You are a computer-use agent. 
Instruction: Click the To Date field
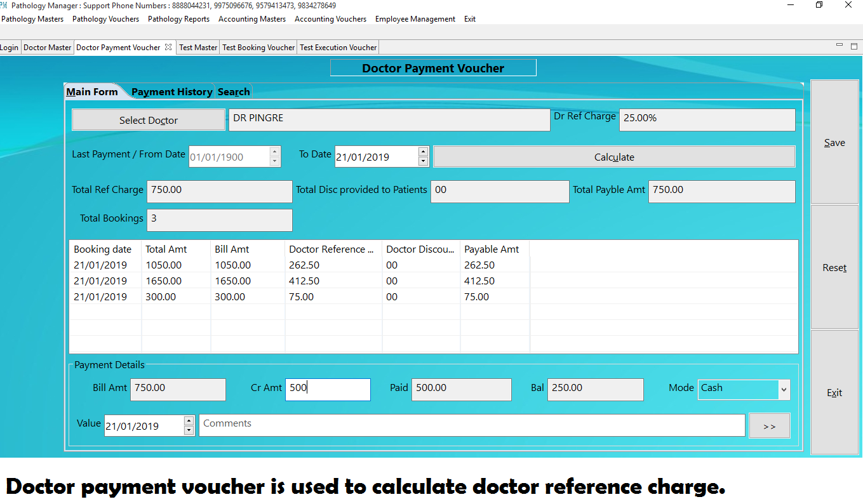pyautogui.click(x=376, y=157)
